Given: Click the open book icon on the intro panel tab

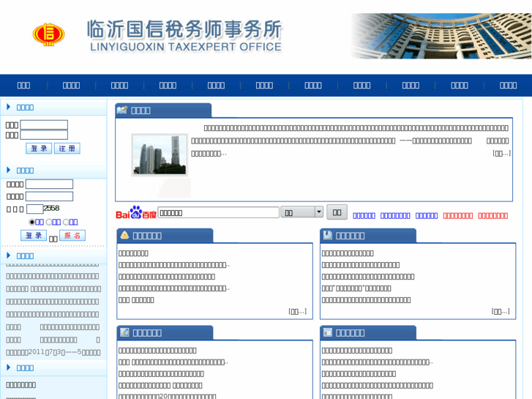Looking at the screenshot, I should (x=121, y=110).
